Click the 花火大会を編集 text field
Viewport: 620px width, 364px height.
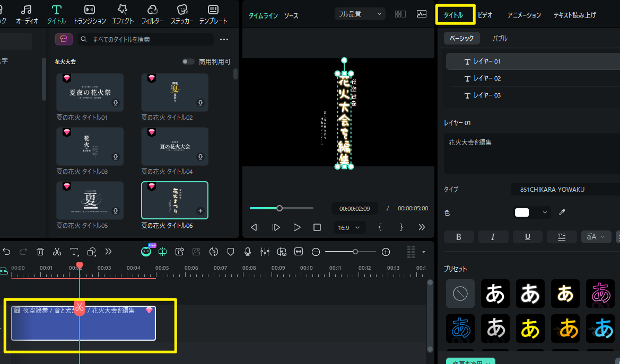point(532,154)
